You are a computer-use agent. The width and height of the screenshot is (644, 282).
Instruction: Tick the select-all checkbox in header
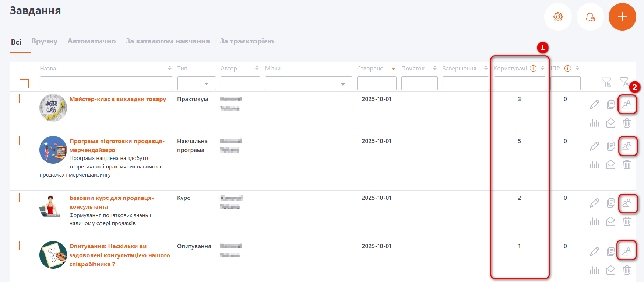pyautogui.click(x=24, y=84)
